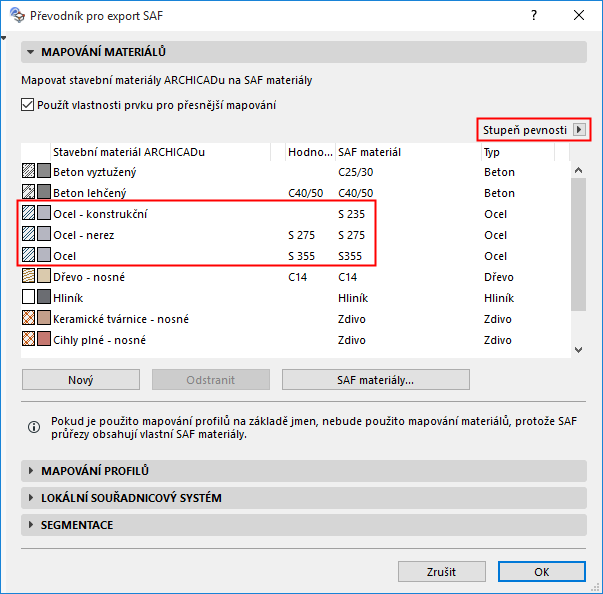Click the brown swatch of Keramické tvárnice row
Viewport: 603px width, 594px height.
click(44, 318)
